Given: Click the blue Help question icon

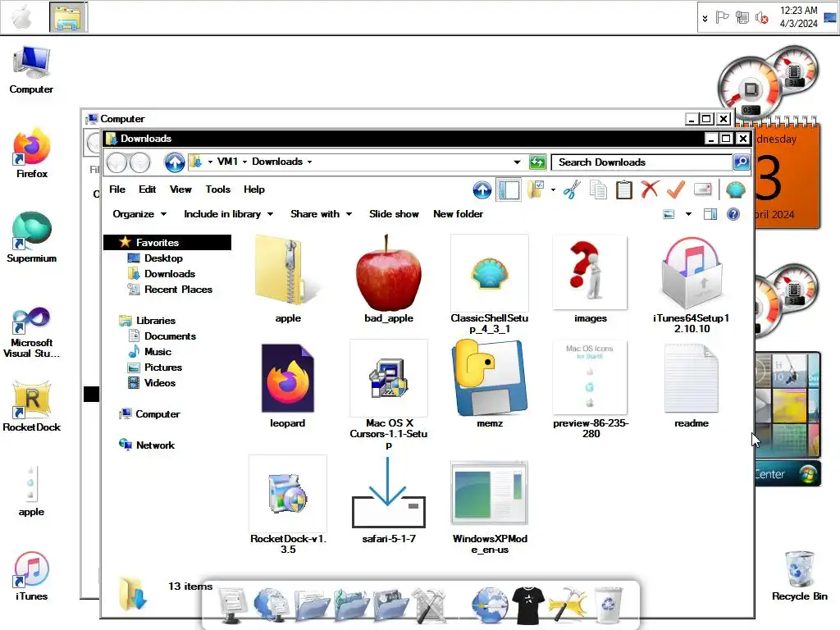Looking at the screenshot, I should (x=733, y=214).
